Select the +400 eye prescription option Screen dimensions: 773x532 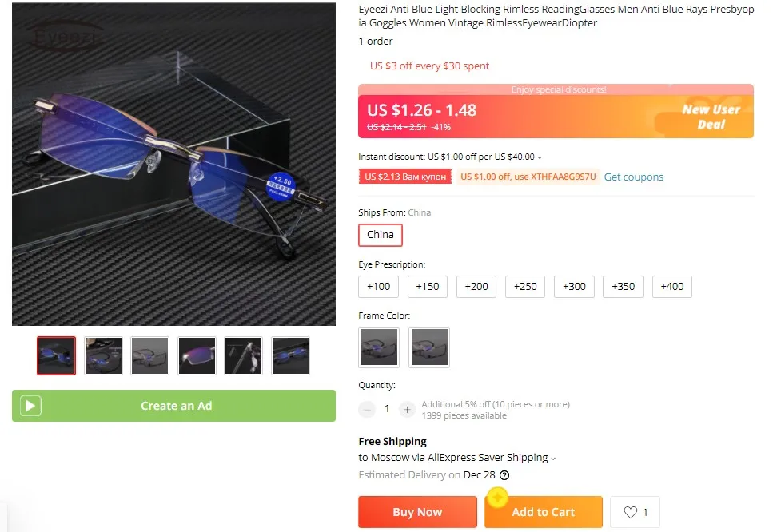pos(672,287)
